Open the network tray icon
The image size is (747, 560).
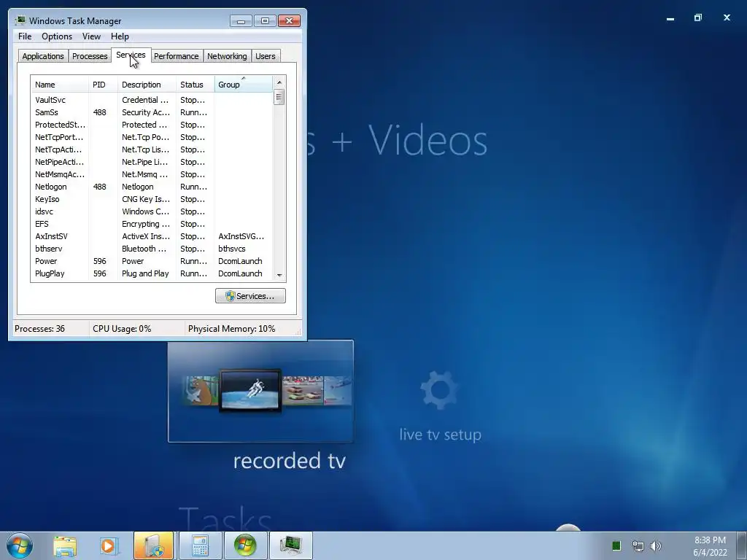point(638,546)
